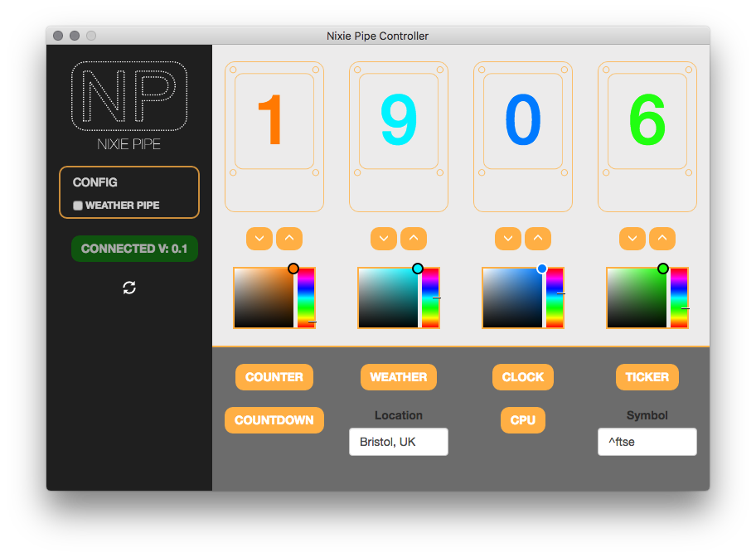
Task: Increment the cyan digit 9 pipe
Action: [414, 239]
